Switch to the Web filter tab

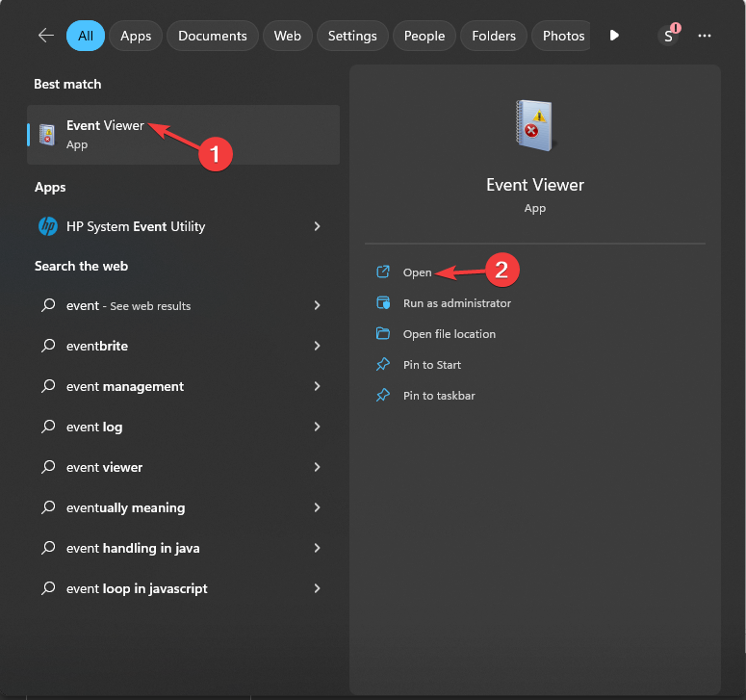(x=288, y=36)
